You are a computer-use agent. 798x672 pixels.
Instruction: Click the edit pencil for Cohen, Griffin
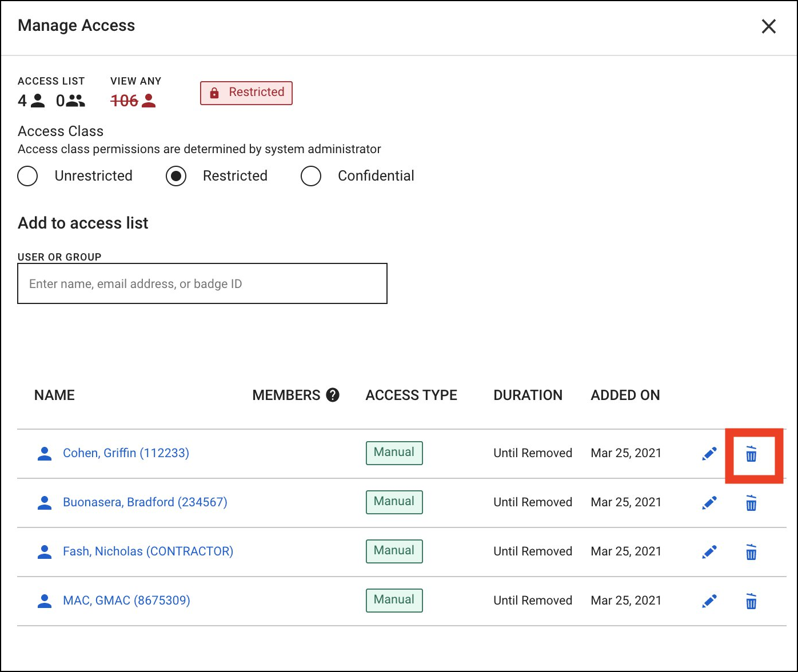coord(709,453)
